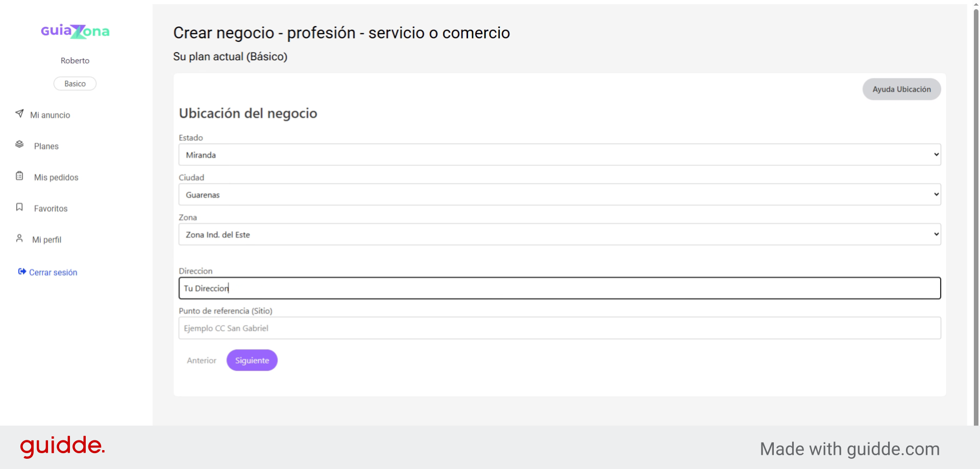Click the bookmark icon beside Favoritos
This screenshot has height=469, width=980.
coord(19,207)
